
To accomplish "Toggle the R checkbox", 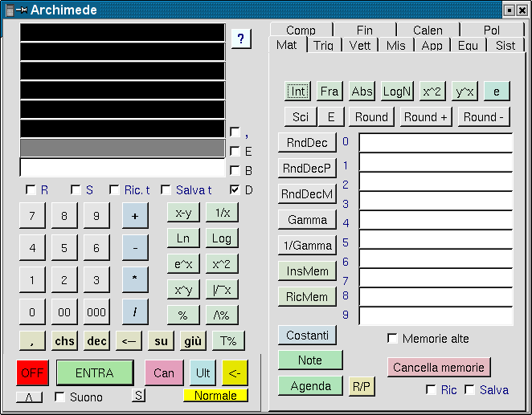I will pyautogui.click(x=31, y=189).
